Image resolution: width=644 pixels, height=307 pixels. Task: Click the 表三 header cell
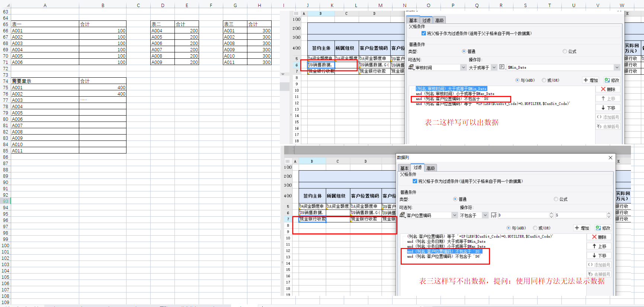click(x=235, y=24)
